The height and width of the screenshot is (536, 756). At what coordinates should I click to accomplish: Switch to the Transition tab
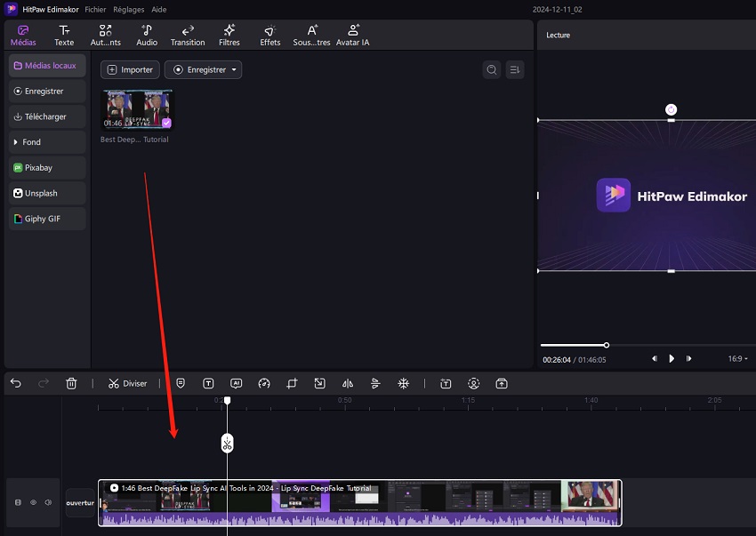coord(188,36)
